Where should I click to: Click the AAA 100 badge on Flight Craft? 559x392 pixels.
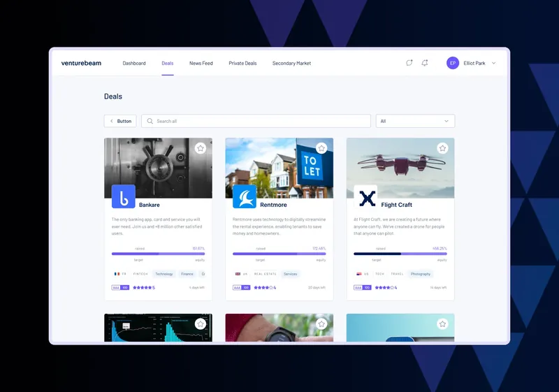pyautogui.click(x=363, y=288)
